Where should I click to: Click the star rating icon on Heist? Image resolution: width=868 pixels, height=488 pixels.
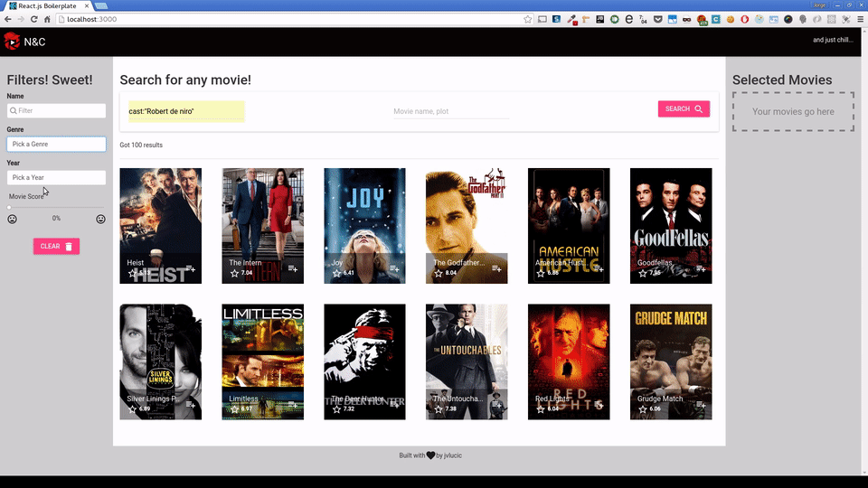tap(132, 273)
